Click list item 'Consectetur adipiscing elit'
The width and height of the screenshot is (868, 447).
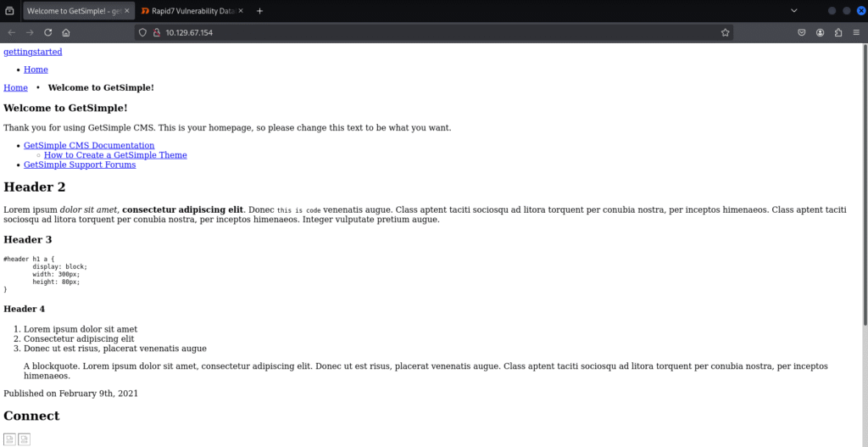(79, 339)
